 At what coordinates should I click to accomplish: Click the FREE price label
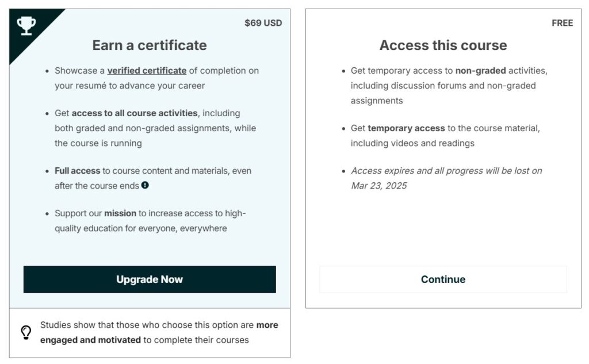(x=563, y=24)
